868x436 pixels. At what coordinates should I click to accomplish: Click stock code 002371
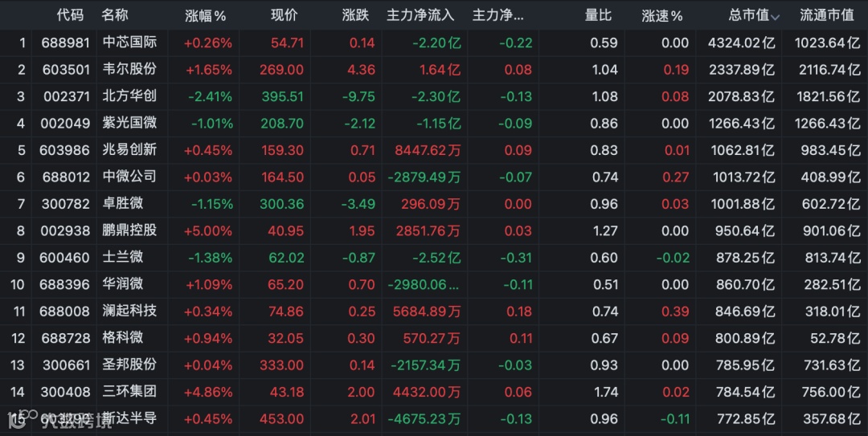[x=67, y=96]
